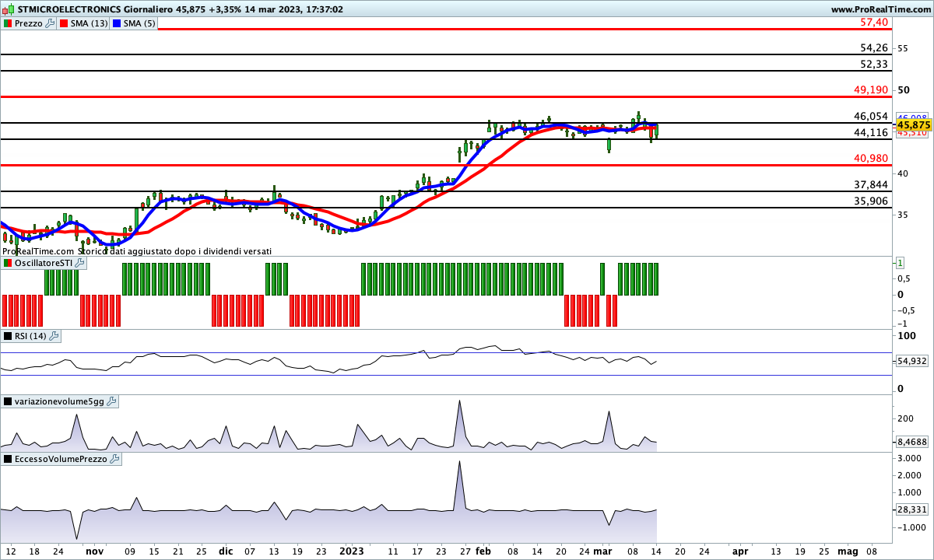Click the blue SMA (5) color swatch

click(x=117, y=23)
